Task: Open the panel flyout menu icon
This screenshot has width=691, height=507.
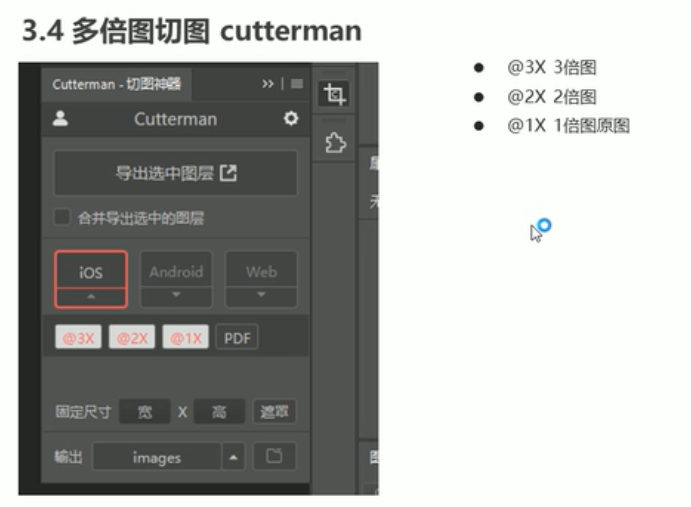Action: (x=297, y=84)
